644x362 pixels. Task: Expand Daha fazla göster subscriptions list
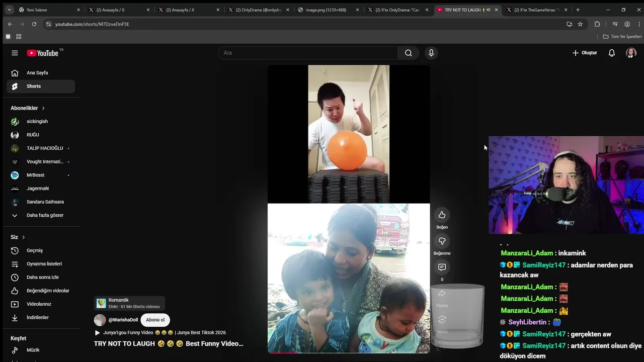click(x=41, y=215)
